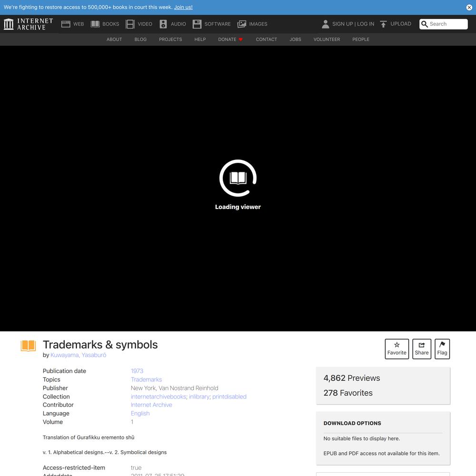Focus the Search input field

(444, 24)
